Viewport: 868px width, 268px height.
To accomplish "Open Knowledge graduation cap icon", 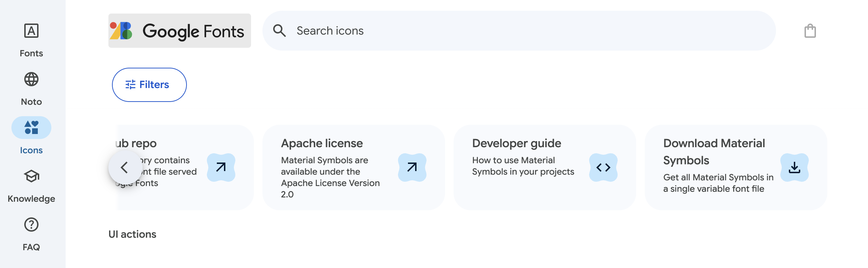I will pyautogui.click(x=31, y=176).
